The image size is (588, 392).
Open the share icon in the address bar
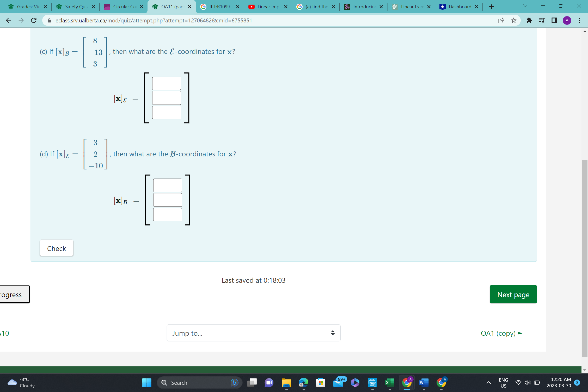[x=501, y=20]
